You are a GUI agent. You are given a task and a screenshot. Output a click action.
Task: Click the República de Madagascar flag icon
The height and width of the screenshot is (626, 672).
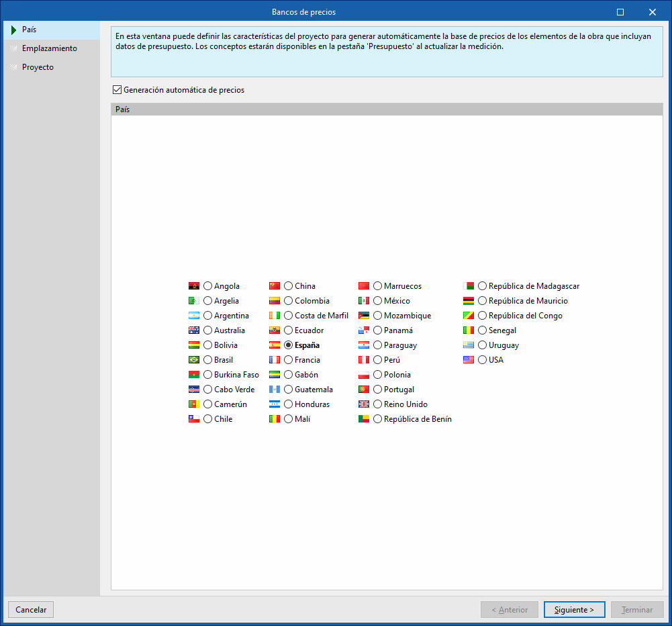(x=469, y=286)
